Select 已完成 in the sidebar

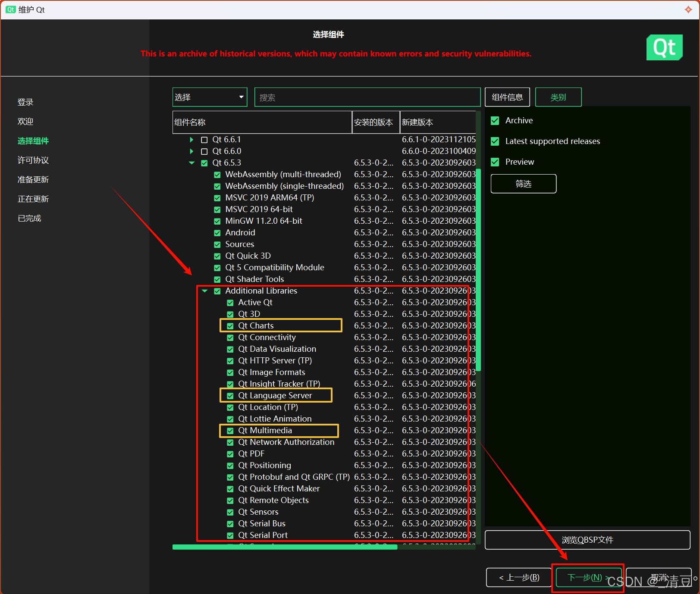click(x=29, y=219)
